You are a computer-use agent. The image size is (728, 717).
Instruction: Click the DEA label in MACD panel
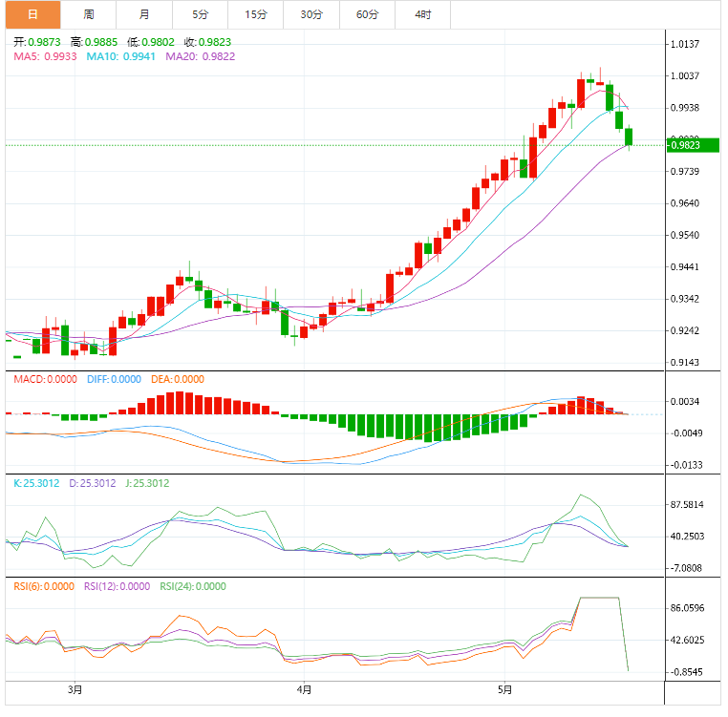(x=176, y=379)
